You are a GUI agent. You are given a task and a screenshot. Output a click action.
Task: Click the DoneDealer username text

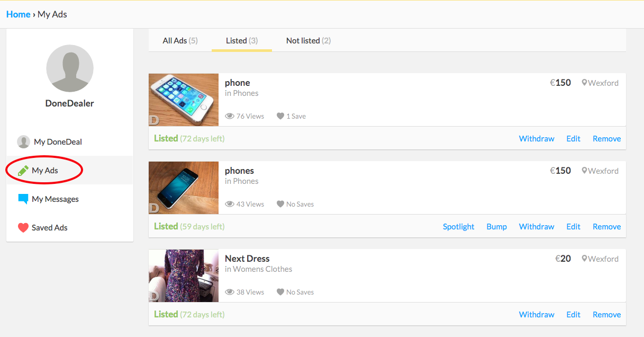[x=70, y=103]
